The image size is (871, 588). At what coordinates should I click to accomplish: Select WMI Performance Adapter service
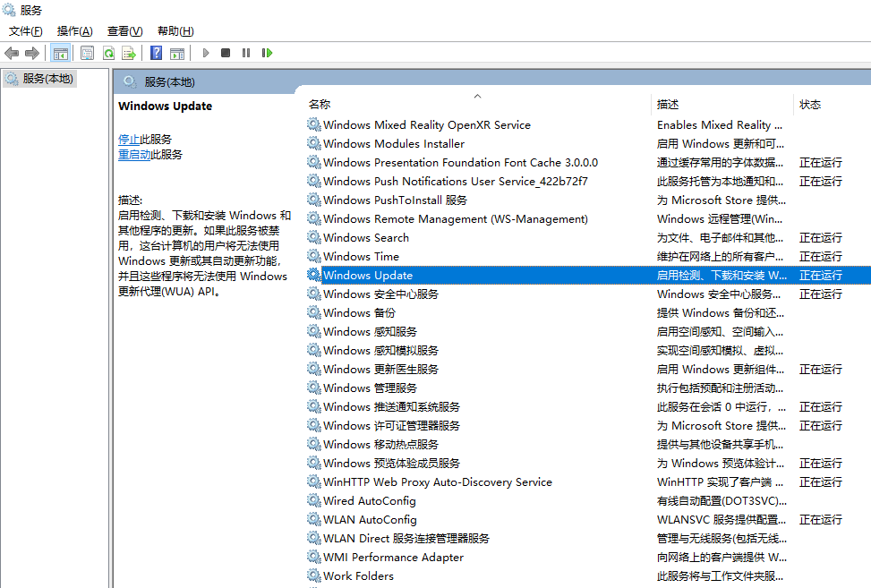click(588, 557)
